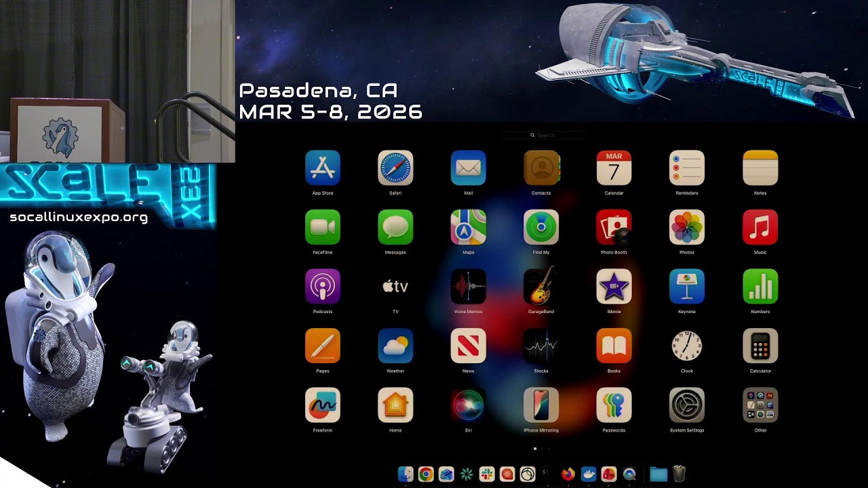Open Google Chrome from the Dock

(426, 474)
